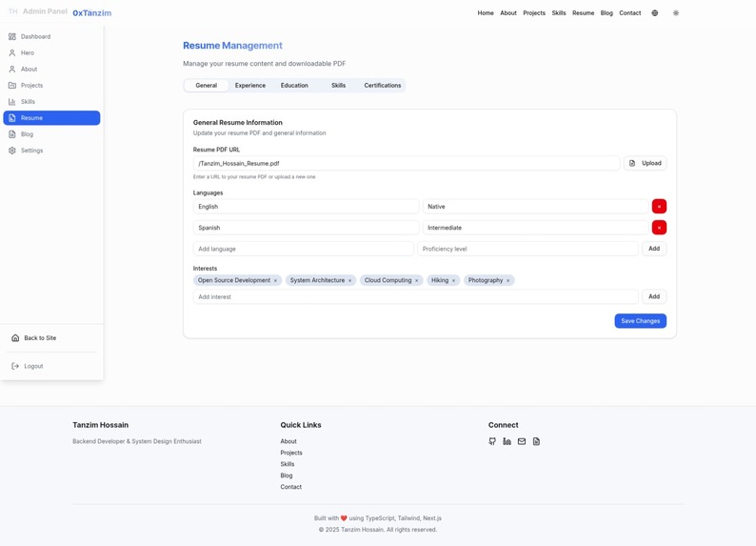Remove the English language row
This screenshot has width=756, height=546.
tap(659, 207)
